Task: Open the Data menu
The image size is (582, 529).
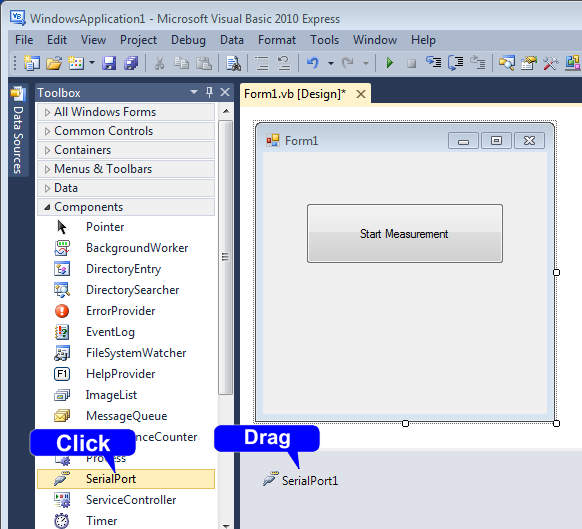Action: (x=232, y=40)
